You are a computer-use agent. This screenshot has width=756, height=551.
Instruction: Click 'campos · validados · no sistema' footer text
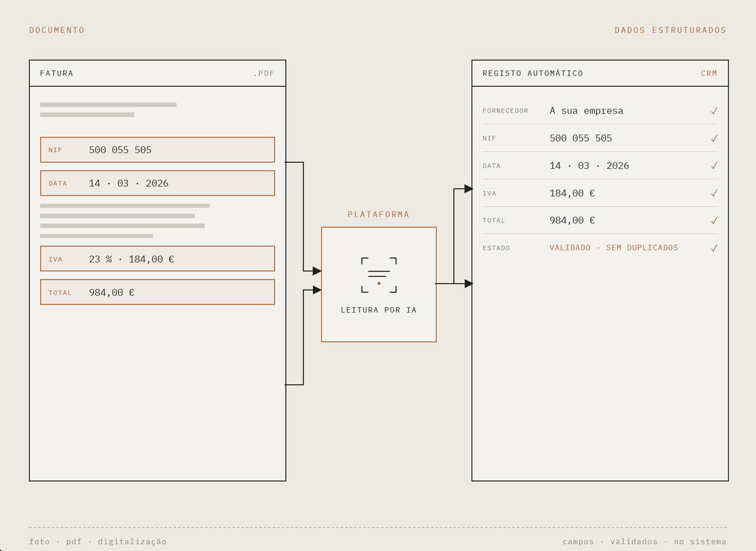click(644, 541)
